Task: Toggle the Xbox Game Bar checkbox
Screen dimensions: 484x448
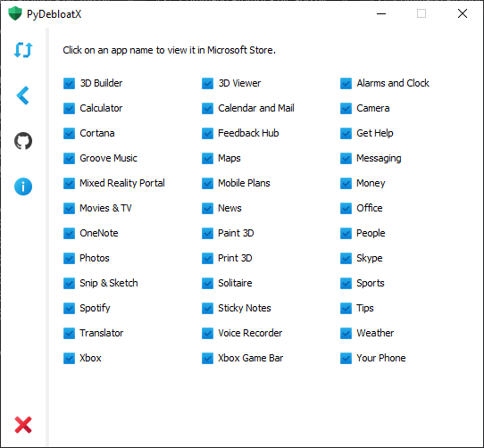Action: [x=207, y=358]
